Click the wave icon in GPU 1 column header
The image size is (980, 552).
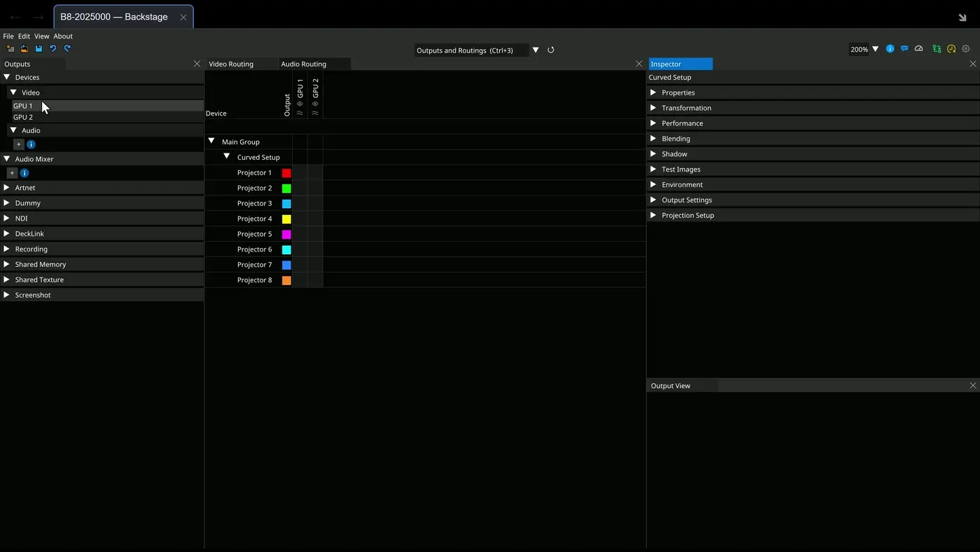pyautogui.click(x=300, y=113)
